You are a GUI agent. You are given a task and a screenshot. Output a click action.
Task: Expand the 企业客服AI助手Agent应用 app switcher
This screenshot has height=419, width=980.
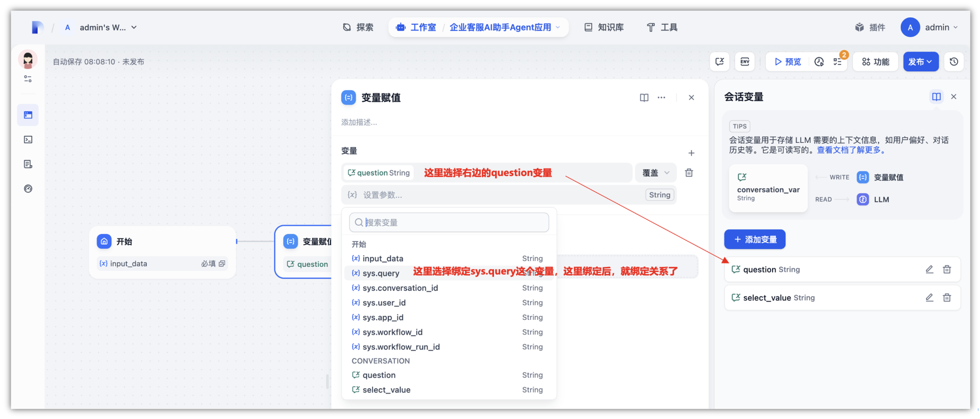[505, 27]
